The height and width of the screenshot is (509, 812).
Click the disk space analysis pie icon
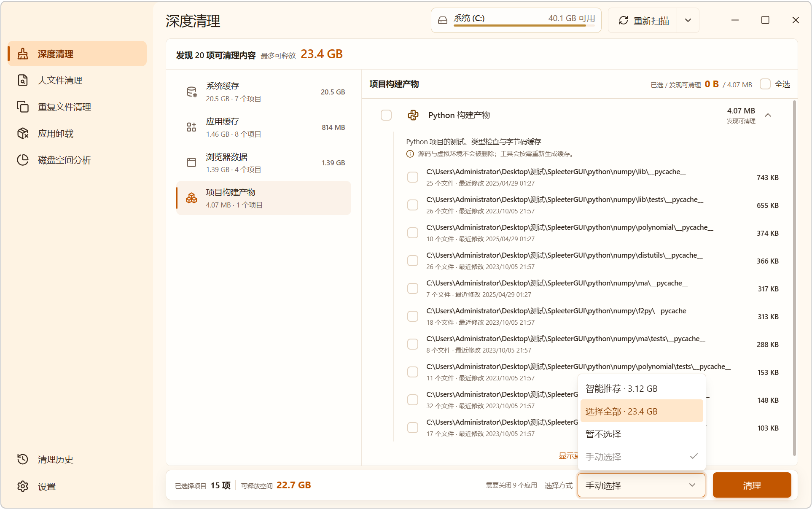[23, 160]
